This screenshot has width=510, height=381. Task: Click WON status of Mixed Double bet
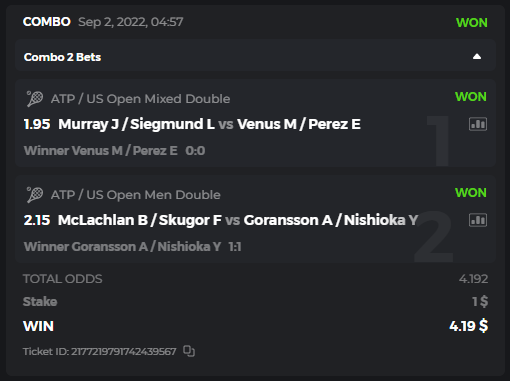471,97
